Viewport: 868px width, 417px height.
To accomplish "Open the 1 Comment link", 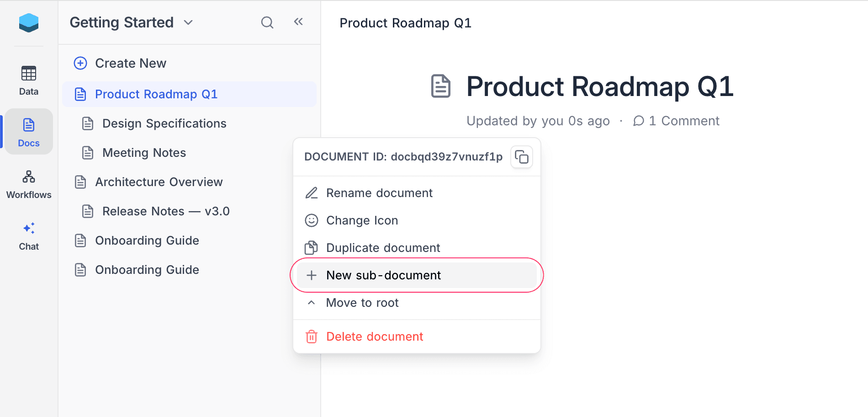I will tap(676, 121).
